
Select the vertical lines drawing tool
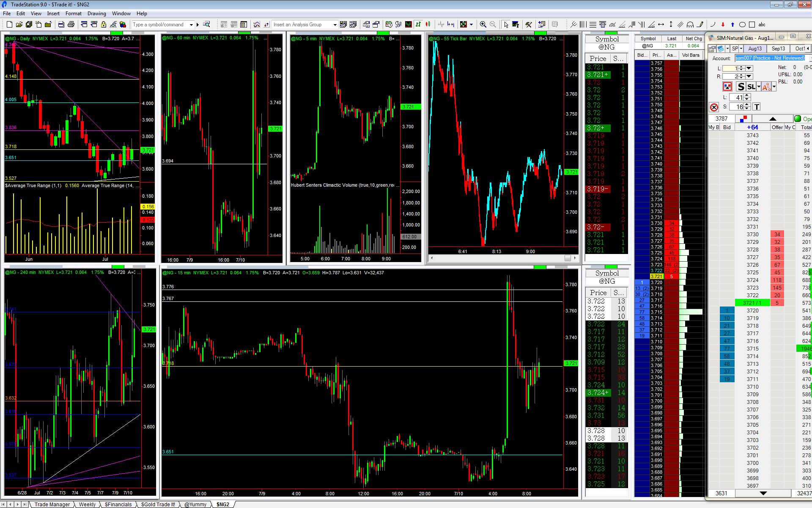click(x=583, y=25)
